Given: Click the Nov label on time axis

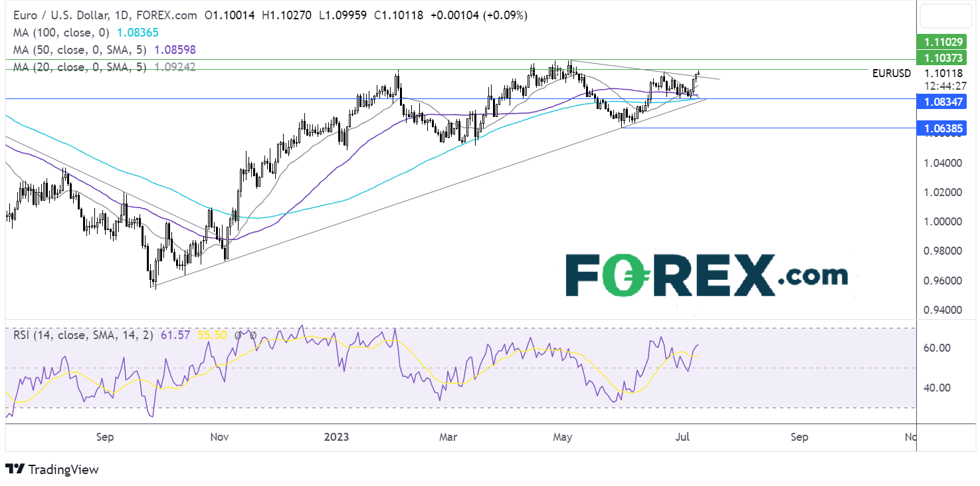Looking at the screenshot, I should click(220, 437).
